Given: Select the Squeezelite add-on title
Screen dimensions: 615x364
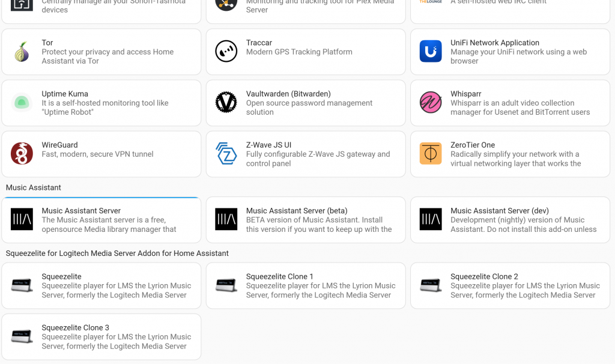Looking at the screenshot, I should coord(61,277).
